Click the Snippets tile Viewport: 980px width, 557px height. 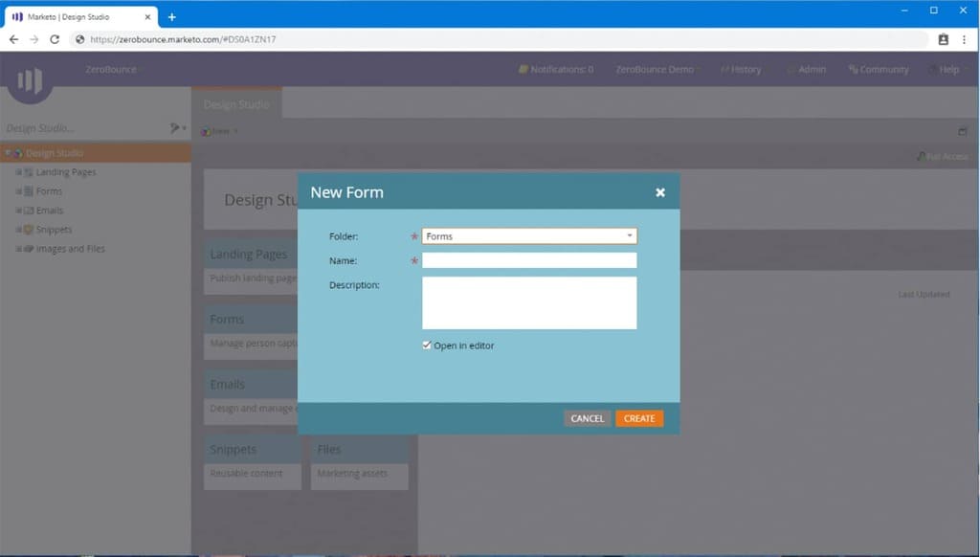click(x=253, y=463)
